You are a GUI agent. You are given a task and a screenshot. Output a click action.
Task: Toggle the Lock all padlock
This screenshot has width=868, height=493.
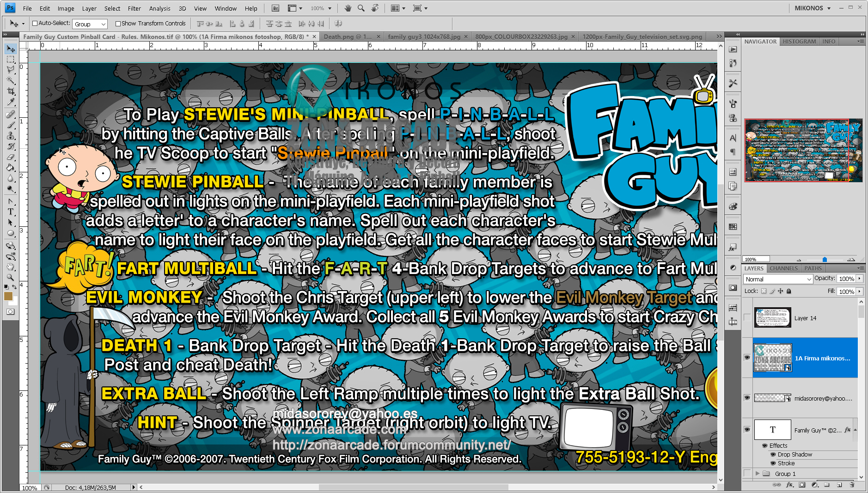pyautogui.click(x=789, y=291)
